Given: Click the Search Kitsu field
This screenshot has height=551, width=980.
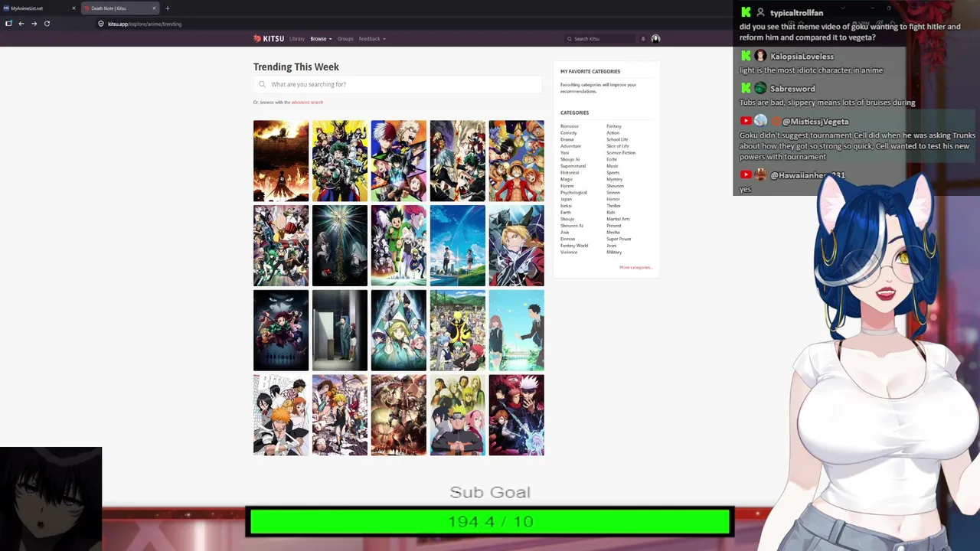Looking at the screenshot, I should click(x=601, y=38).
